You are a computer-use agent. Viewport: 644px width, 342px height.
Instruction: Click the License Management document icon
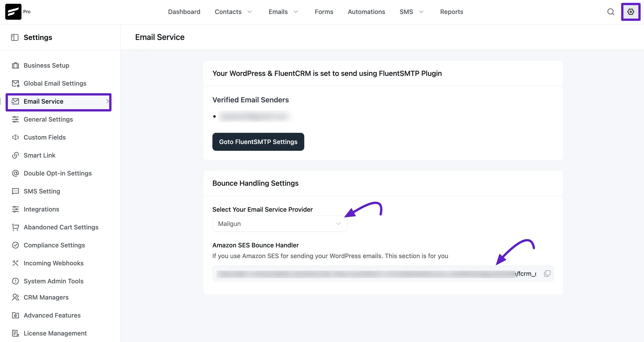15,334
